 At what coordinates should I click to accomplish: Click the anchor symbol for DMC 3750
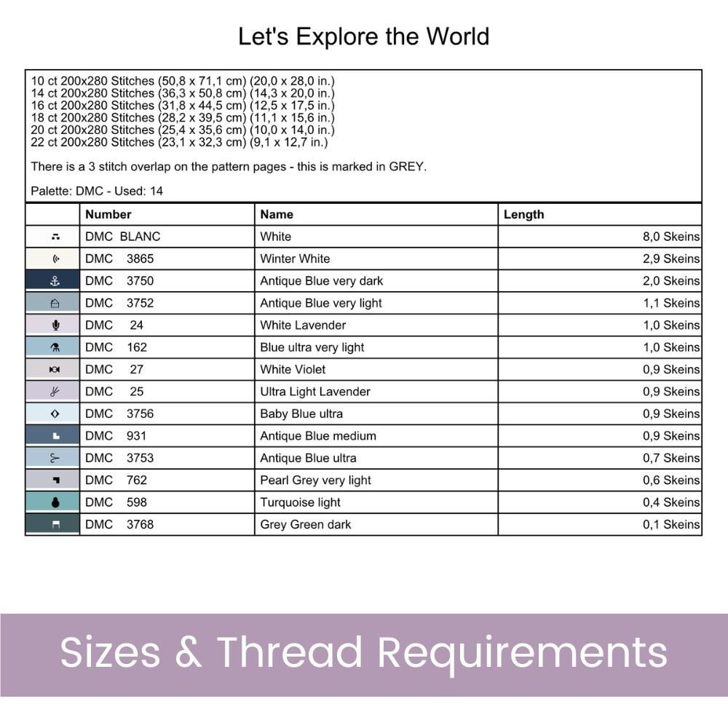pyautogui.click(x=55, y=281)
